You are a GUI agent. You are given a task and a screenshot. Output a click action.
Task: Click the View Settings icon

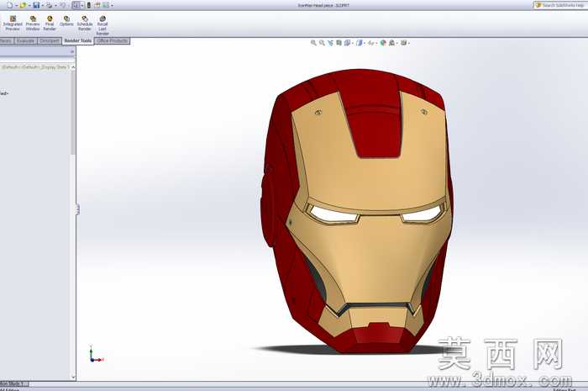403,43
